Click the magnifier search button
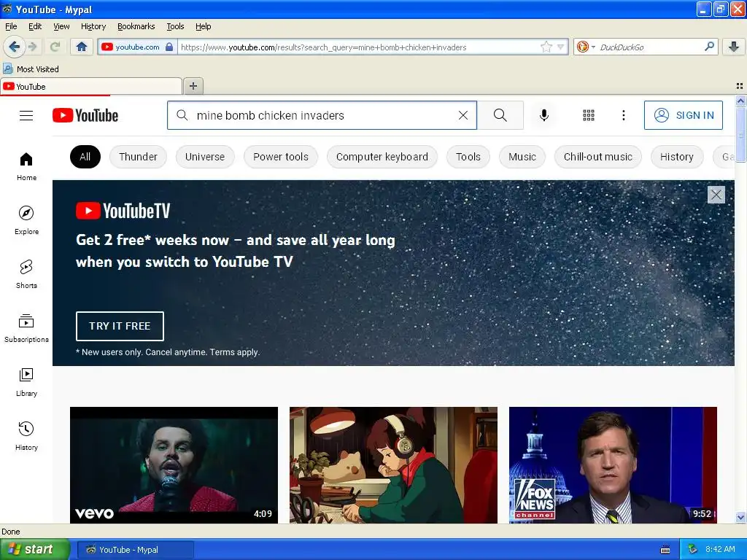The width and height of the screenshot is (747, 560). (500, 115)
